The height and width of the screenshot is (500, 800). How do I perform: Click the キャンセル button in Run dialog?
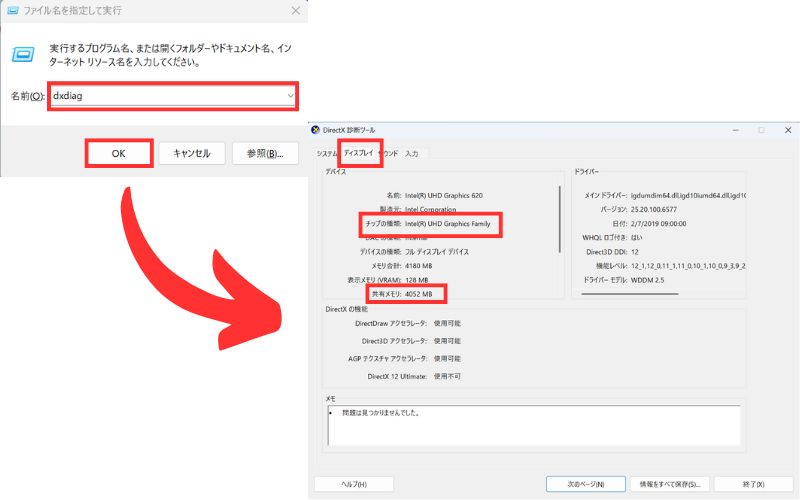(192, 153)
